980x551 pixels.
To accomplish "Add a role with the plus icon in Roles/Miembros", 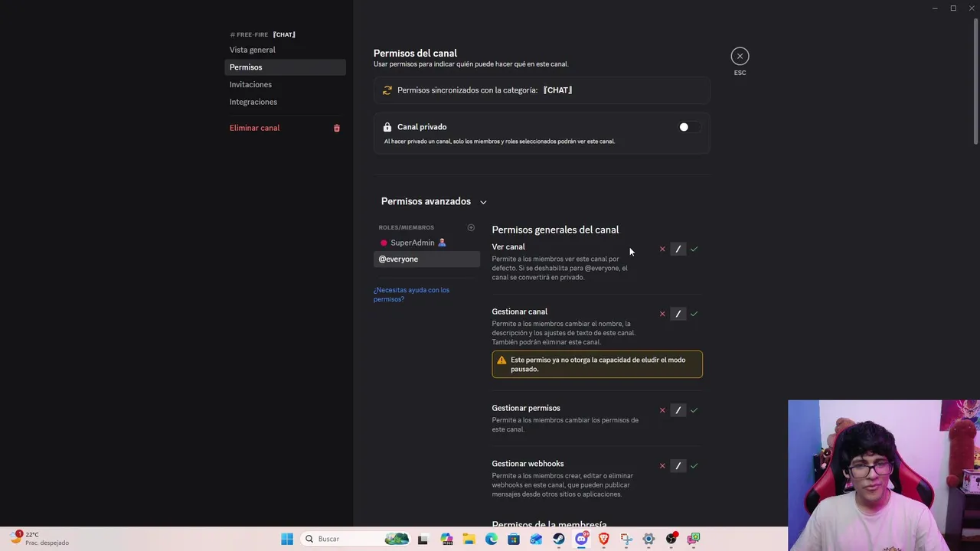I will point(471,227).
